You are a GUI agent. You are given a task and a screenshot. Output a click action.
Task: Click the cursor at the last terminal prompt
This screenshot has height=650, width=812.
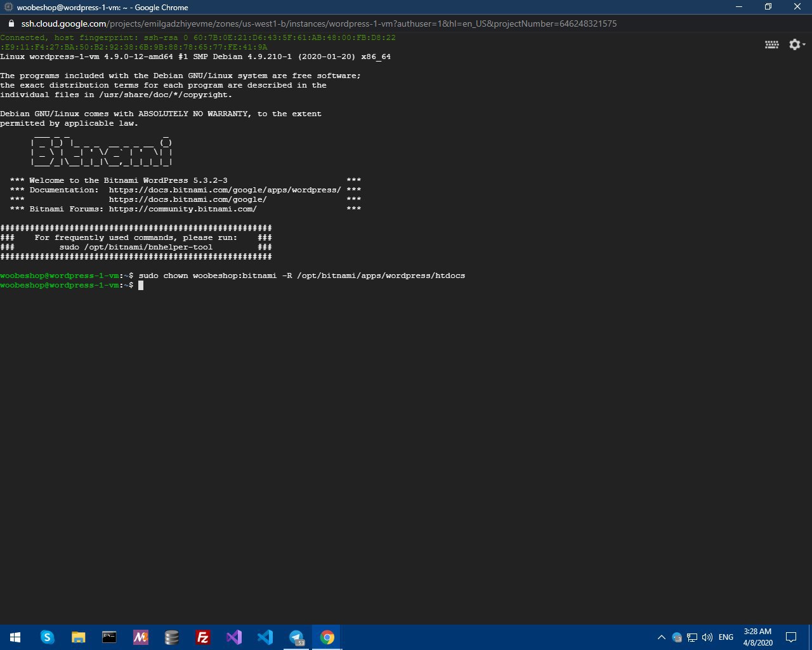[141, 285]
